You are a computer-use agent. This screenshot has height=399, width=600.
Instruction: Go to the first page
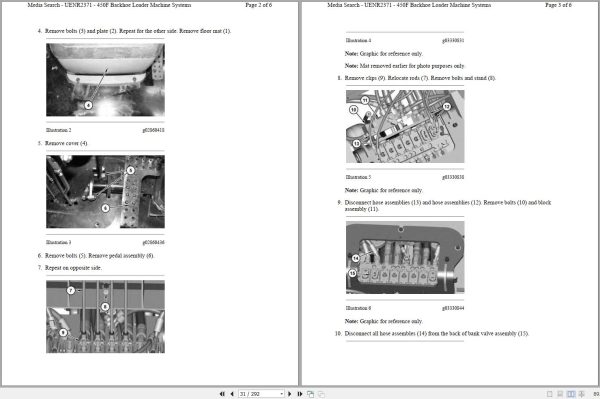(222, 394)
